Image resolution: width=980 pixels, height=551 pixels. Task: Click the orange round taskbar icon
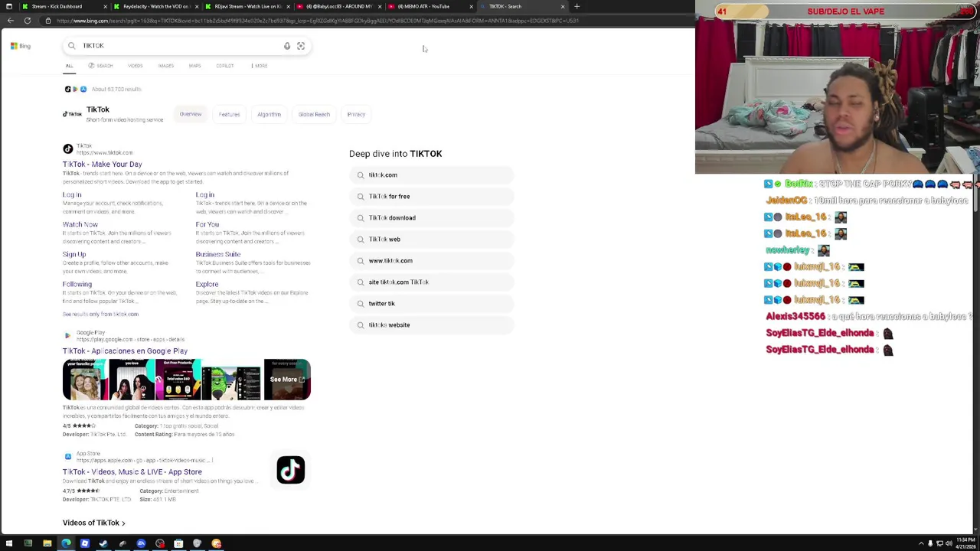click(217, 543)
